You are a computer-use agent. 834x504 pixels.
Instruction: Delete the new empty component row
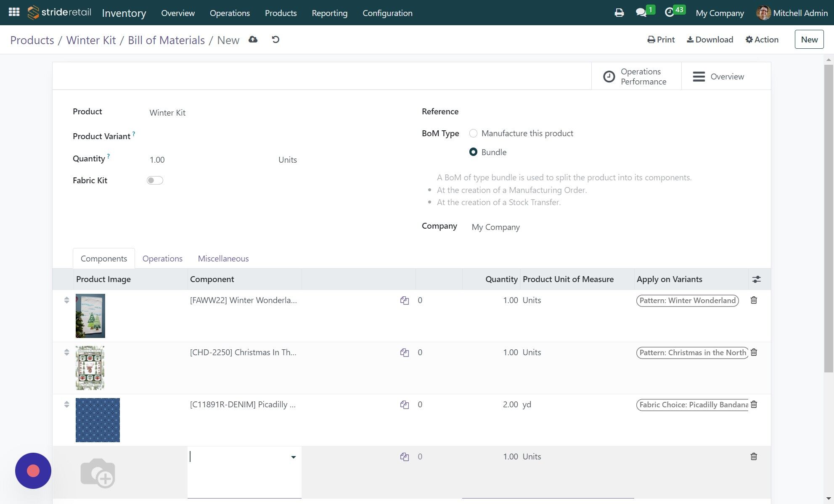pyautogui.click(x=754, y=457)
